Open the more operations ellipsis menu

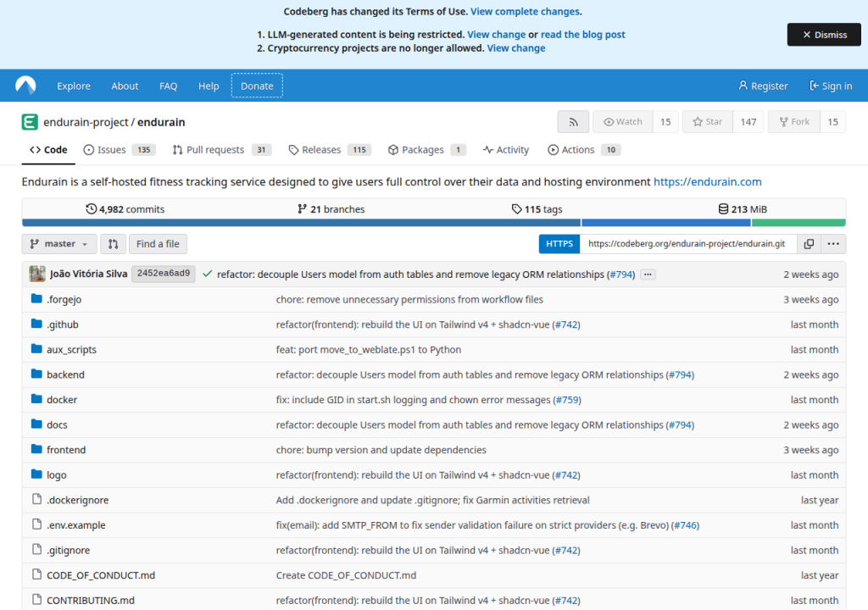[833, 243]
